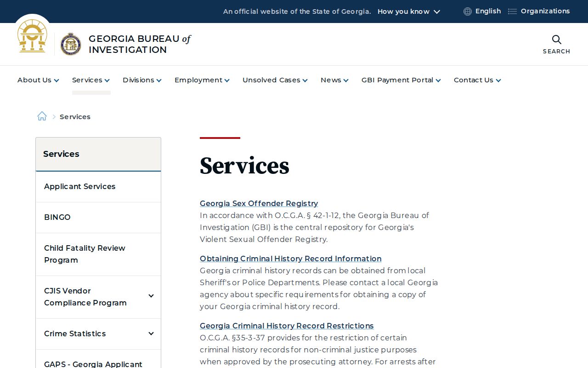Open the CJIS Vendor Compliance Program link
The width and height of the screenshot is (588, 368).
(x=85, y=297)
